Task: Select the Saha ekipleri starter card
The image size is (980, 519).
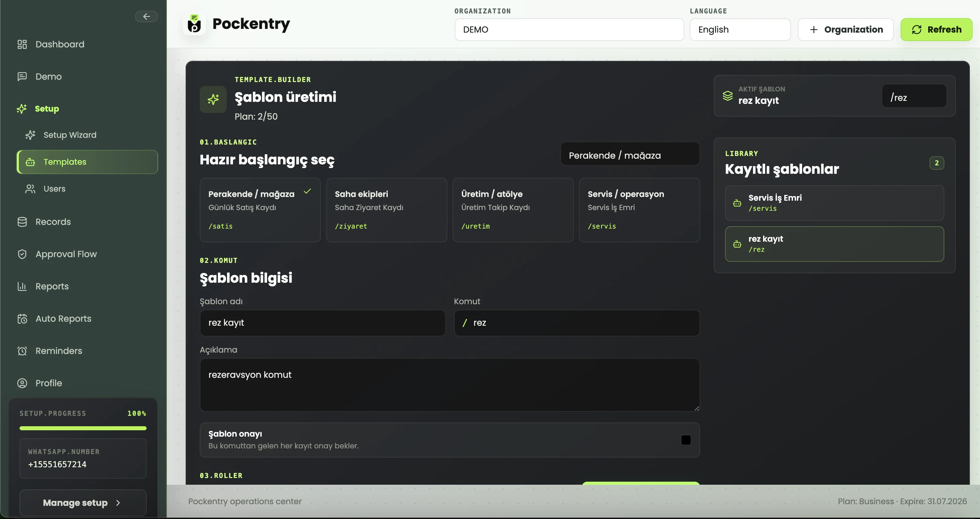Action: coord(386,210)
